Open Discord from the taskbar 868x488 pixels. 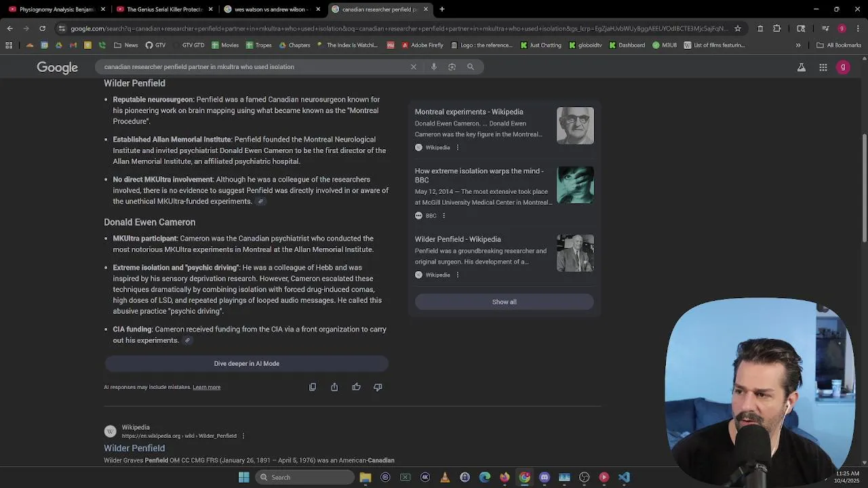(x=545, y=477)
